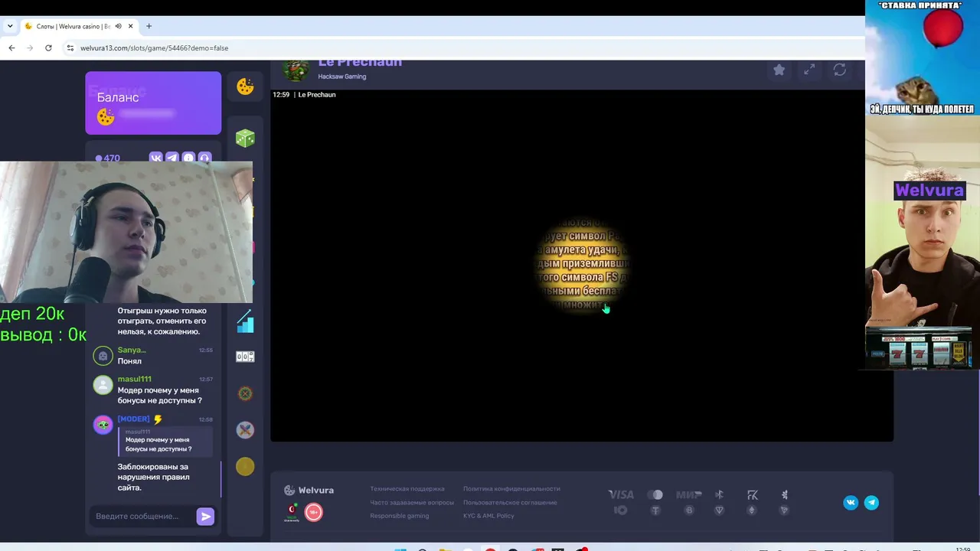Screen dimensions: 980x551
Task: Open Техническая поддержка link
Action: 407,489
